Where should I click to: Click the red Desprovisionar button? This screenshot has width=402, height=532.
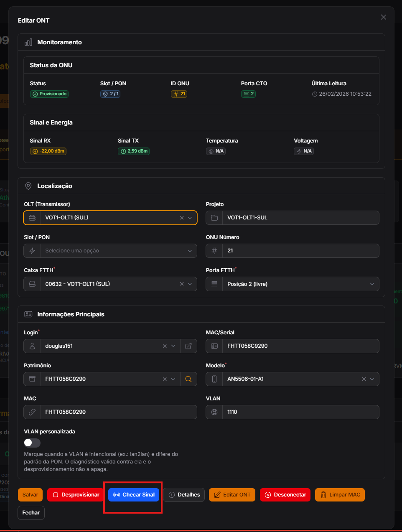(76, 495)
